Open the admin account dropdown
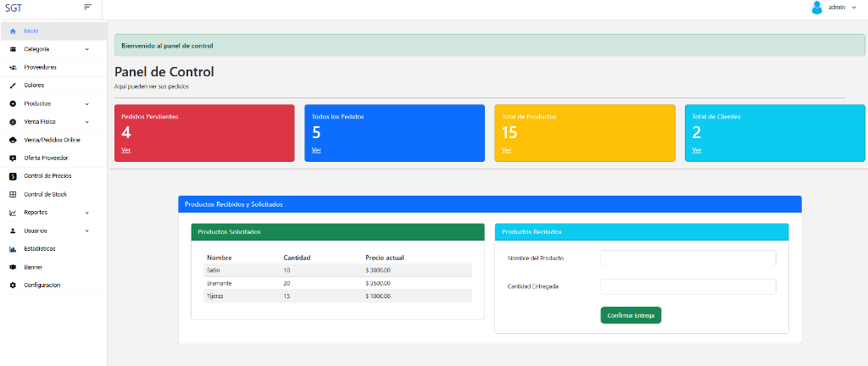Screen dimensions: 868x366 [854, 7]
